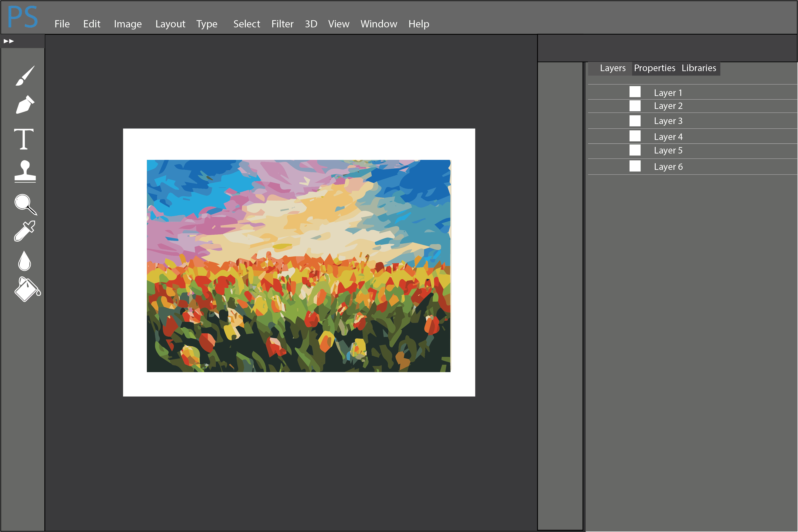Select the Brush tool
The height and width of the screenshot is (532, 798).
pos(25,76)
